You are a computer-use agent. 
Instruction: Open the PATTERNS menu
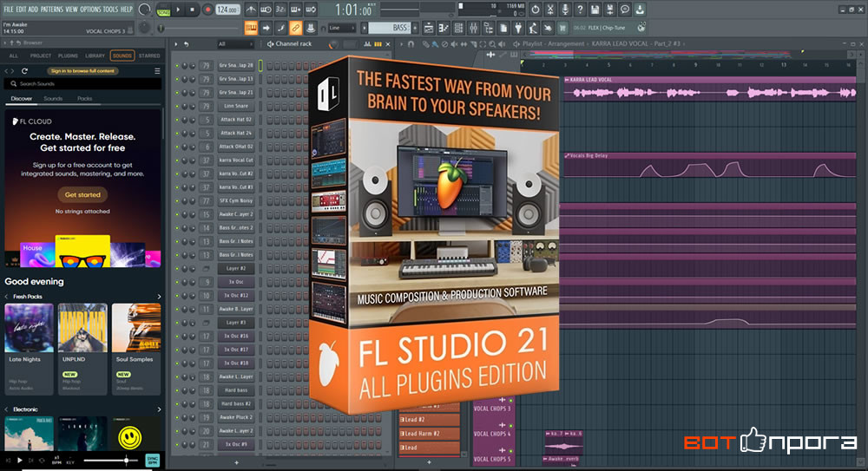click(52, 10)
